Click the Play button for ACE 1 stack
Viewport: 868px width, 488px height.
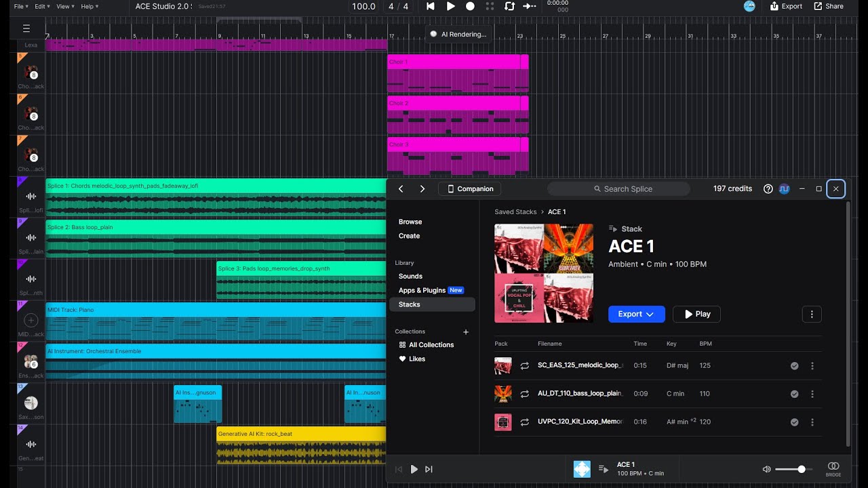696,314
